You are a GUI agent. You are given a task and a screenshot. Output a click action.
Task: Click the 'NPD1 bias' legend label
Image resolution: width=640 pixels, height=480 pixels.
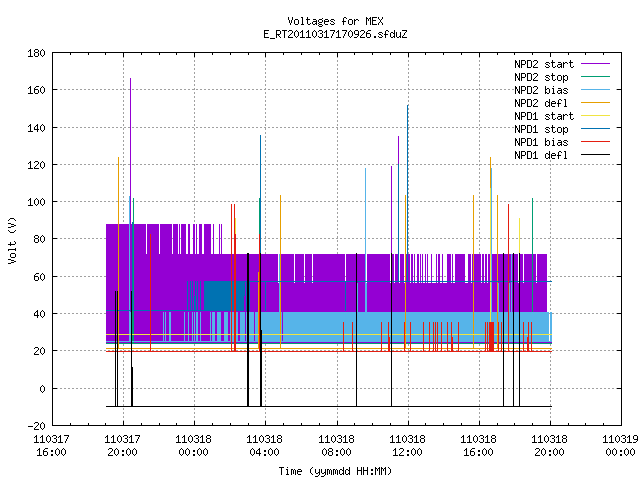pos(541,142)
